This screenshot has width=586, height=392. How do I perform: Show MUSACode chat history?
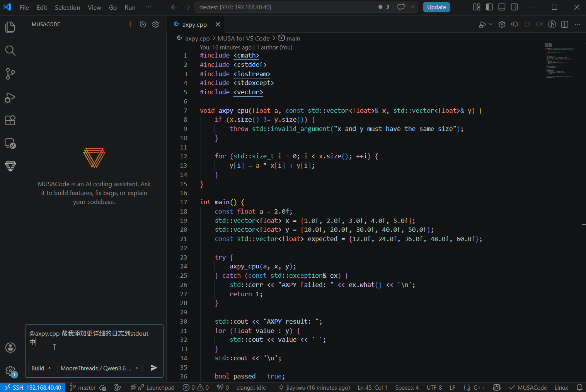click(143, 24)
